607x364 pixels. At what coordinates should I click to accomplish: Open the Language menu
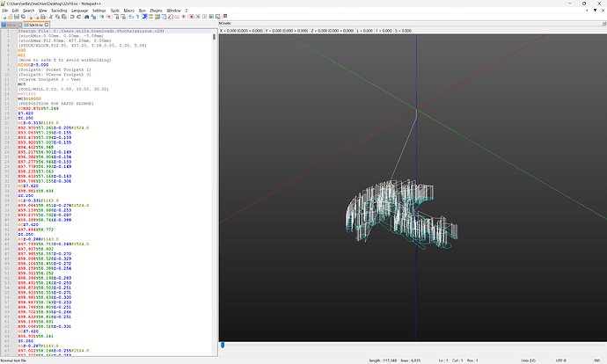click(80, 11)
